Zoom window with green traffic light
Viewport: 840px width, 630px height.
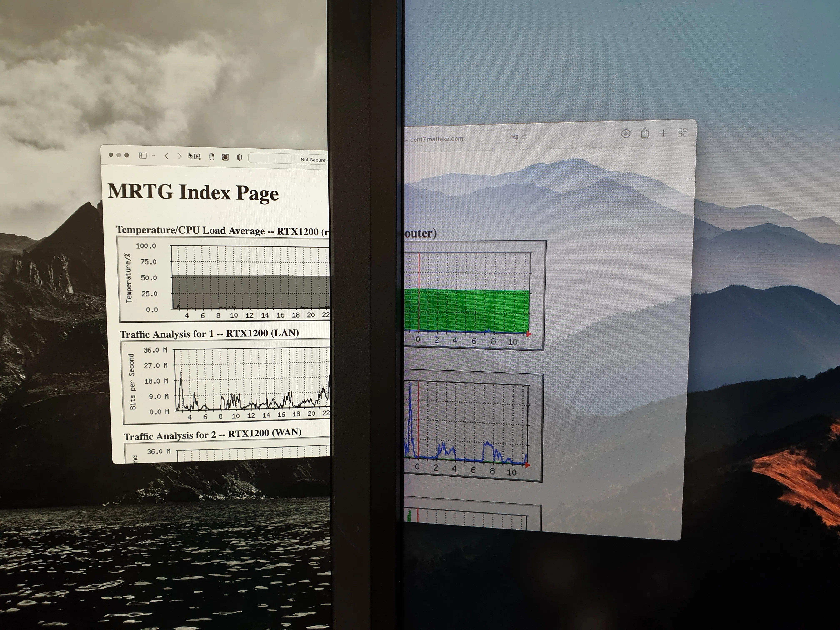point(127,155)
